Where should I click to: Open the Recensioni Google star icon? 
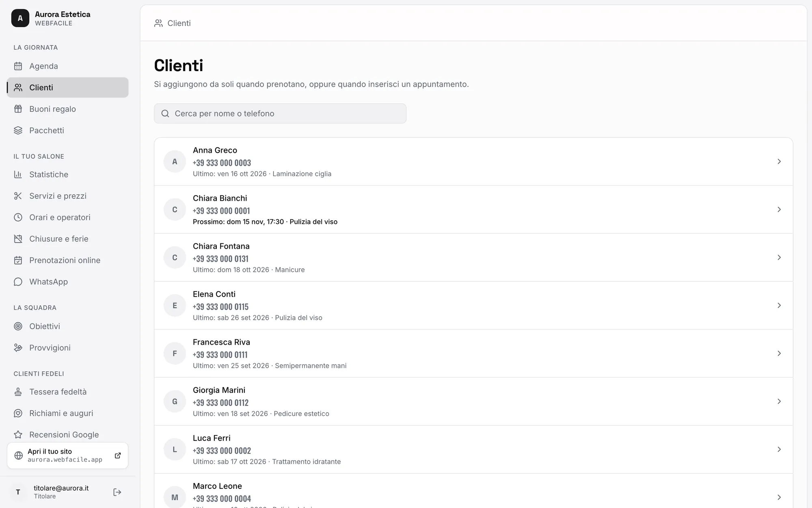[18, 435]
